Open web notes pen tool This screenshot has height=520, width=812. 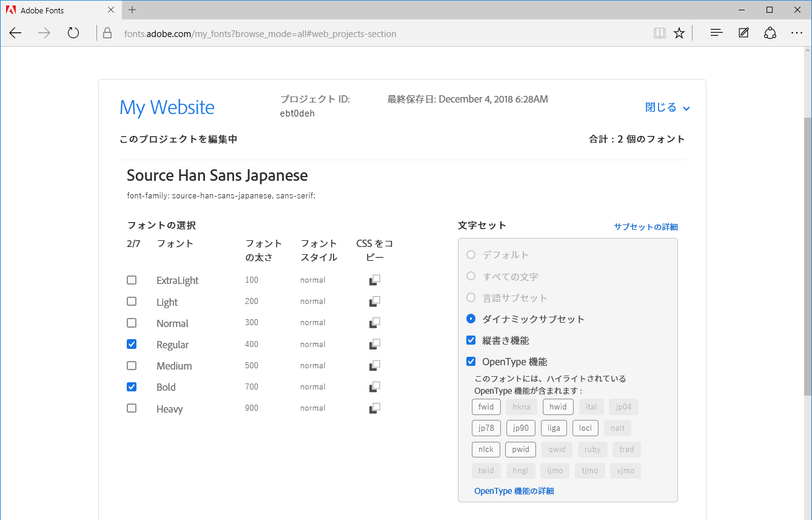point(743,33)
